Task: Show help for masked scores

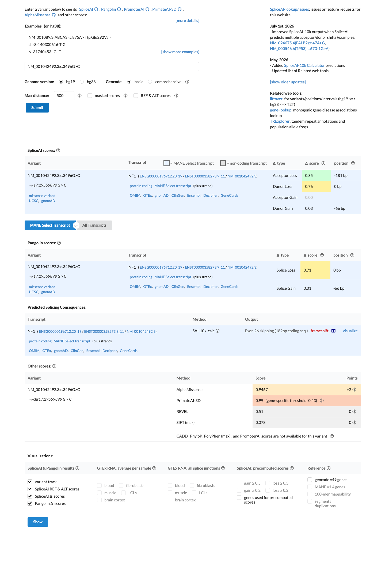Action: pyautogui.click(x=125, y=96)
